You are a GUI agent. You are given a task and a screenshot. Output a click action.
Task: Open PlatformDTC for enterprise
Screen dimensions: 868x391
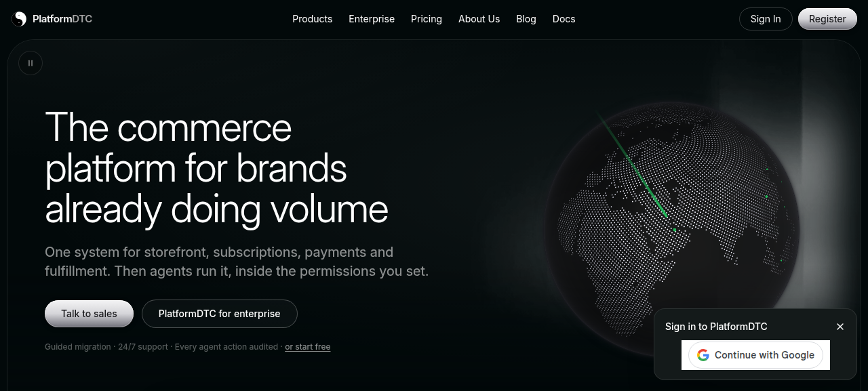pyautogui.click(x=220, y=314)
